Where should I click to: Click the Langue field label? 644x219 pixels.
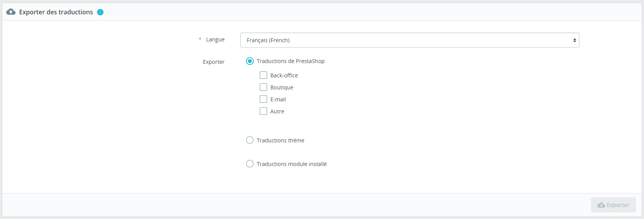click(215, 39)
